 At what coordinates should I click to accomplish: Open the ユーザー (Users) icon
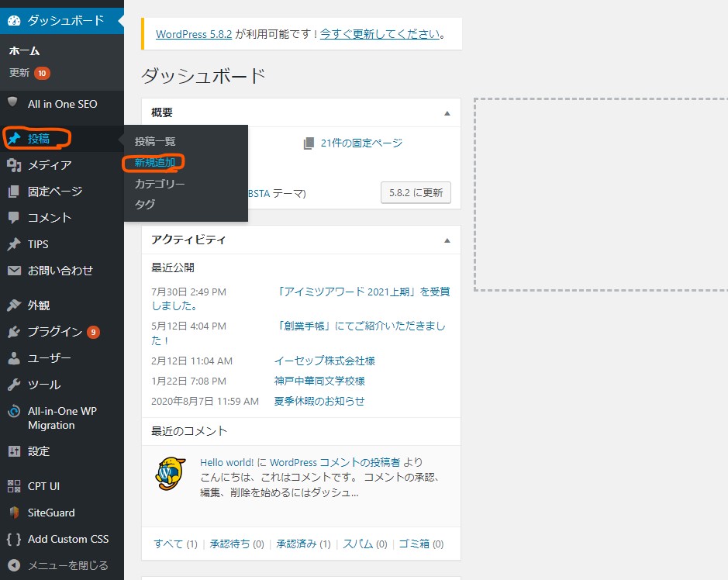(14, 357)
